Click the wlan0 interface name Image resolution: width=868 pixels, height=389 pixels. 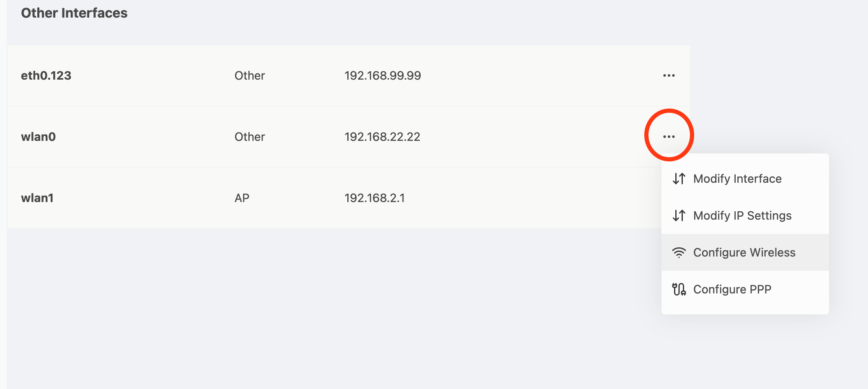pyautogui.click(x=38, y=137)
